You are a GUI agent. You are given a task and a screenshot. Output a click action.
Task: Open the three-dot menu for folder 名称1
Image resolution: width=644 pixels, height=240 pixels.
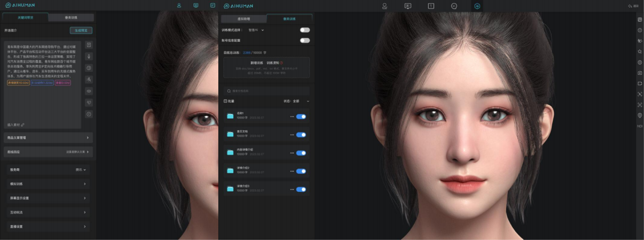click(292, 117)
